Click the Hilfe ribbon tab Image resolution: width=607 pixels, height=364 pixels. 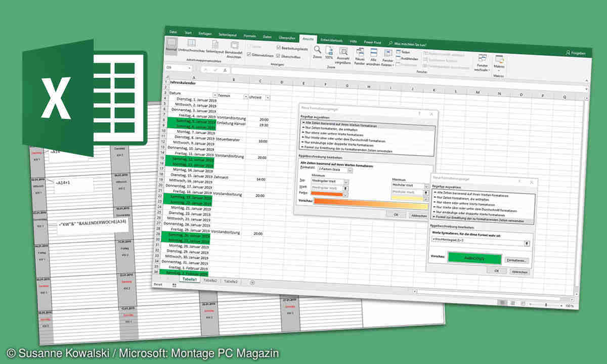(x=353, y=41)
